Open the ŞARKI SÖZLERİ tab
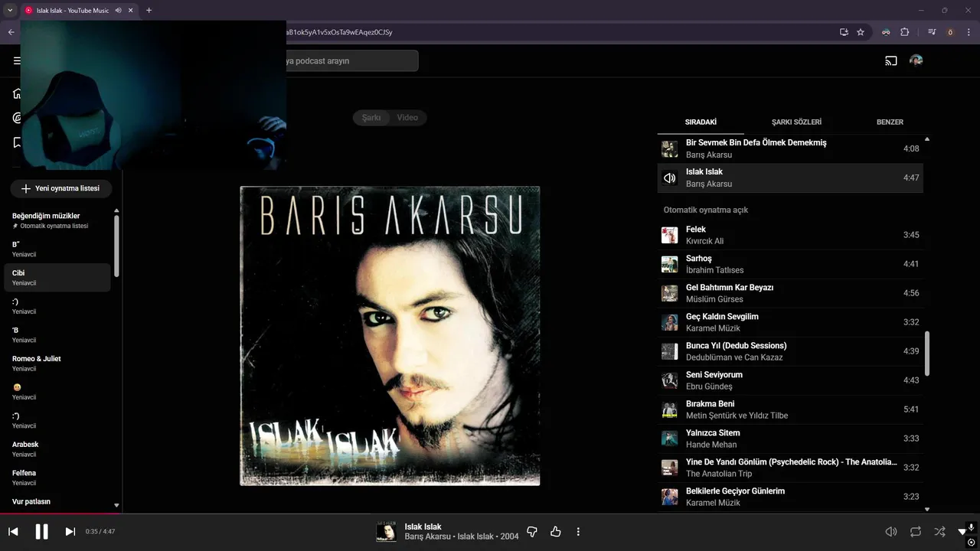Image resolution: width=980 pixels, height=551 pixels. (x=796, y=122)
